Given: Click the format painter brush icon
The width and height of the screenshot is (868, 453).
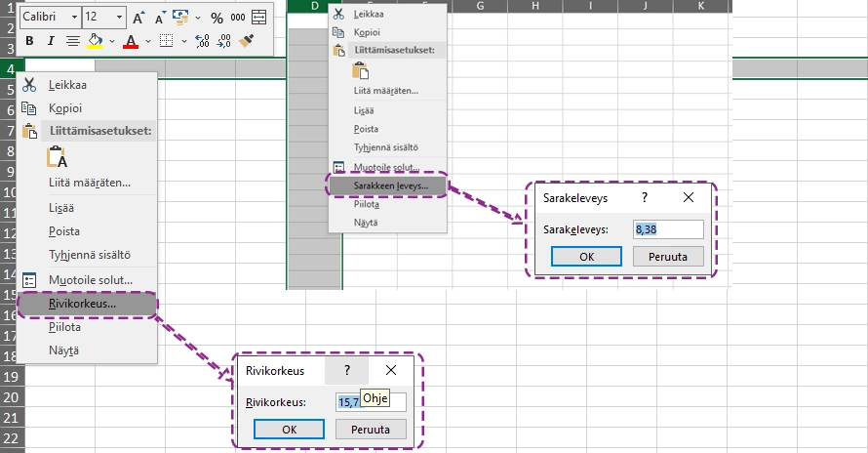Looking at the screenshot, I should coord(247,41).
